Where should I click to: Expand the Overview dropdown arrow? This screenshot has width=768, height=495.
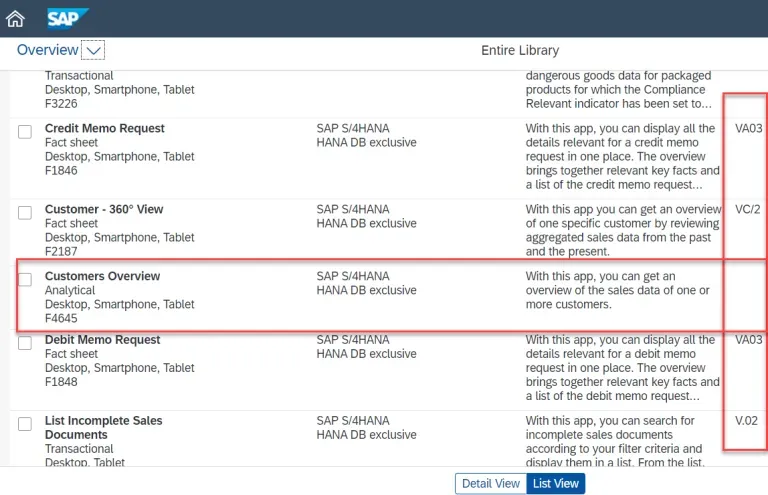pyautogui.click(x=93, y=51)
